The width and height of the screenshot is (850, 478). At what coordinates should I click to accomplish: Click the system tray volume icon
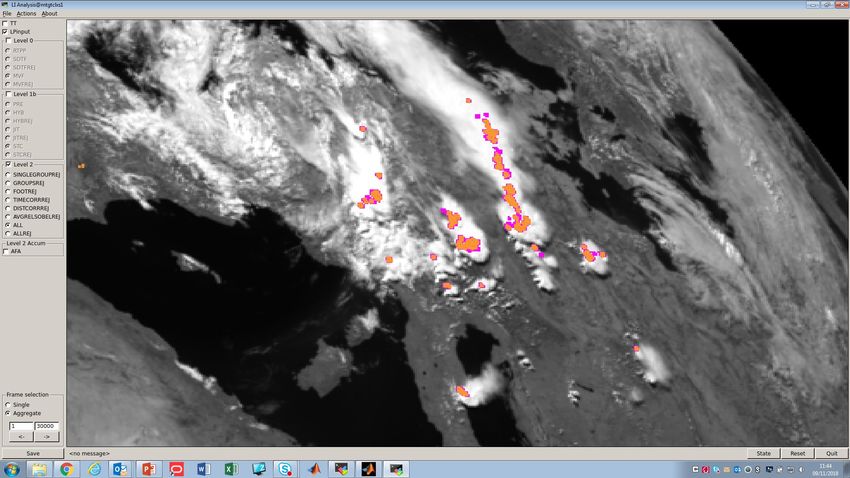[801, 469]
